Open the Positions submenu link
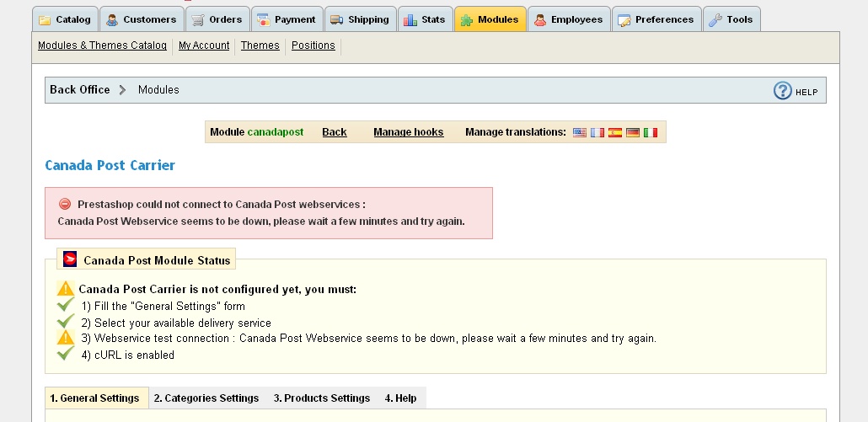Screen dimensions: 868x422 pyautogui.click(x=313, y=45)
